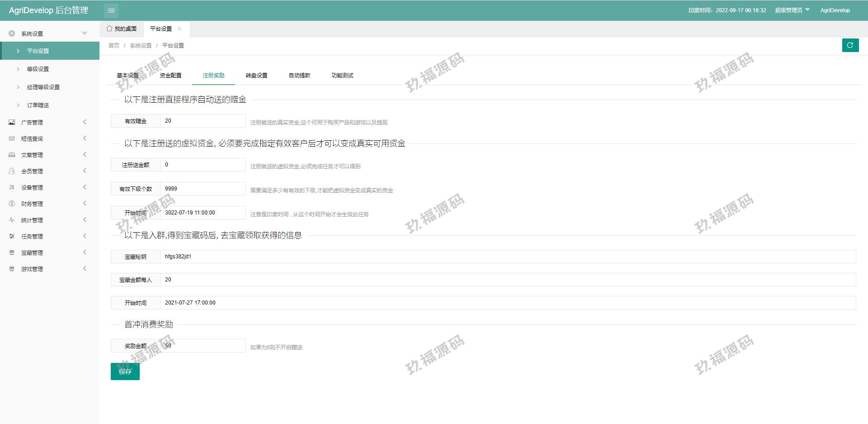Click the 财务管理 dollar icon
868x424 pixels.
point(12,204)
